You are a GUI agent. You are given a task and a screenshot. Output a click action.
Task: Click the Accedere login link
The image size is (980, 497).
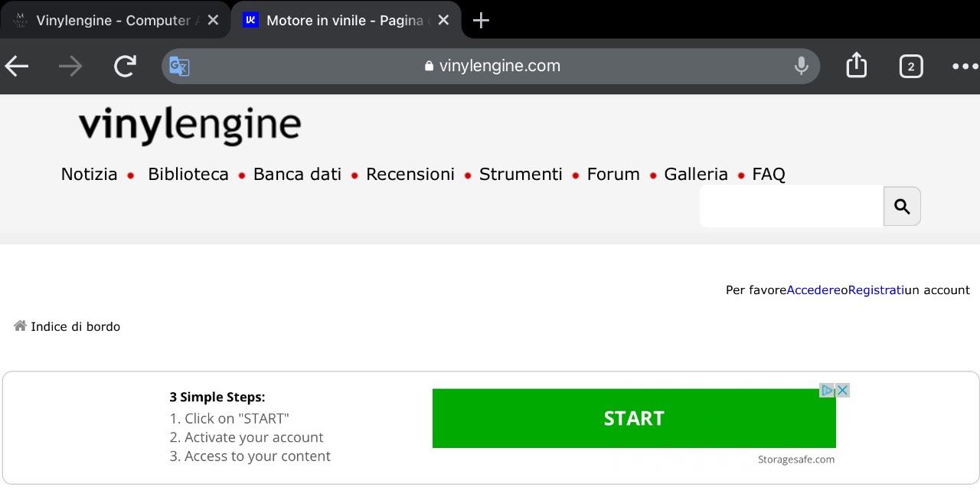814,290
